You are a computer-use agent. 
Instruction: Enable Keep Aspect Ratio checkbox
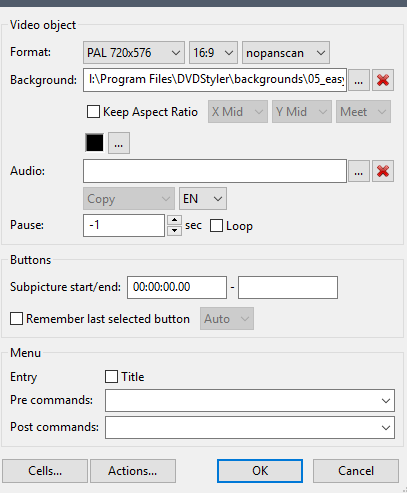click(93, 112)
